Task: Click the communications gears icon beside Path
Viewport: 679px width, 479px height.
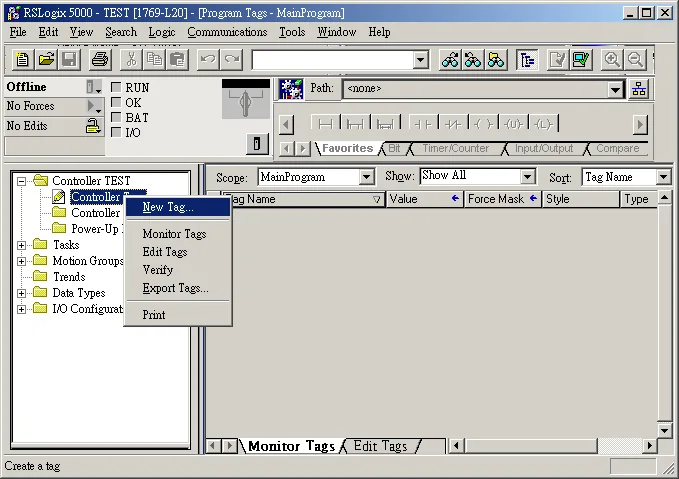Action: click(291, 89)
